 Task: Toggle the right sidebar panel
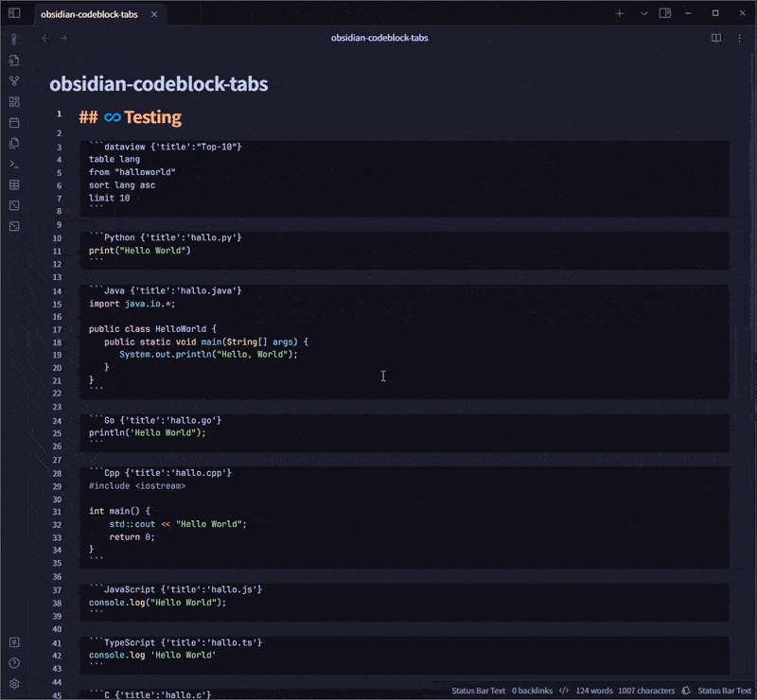tap(665, 14)
